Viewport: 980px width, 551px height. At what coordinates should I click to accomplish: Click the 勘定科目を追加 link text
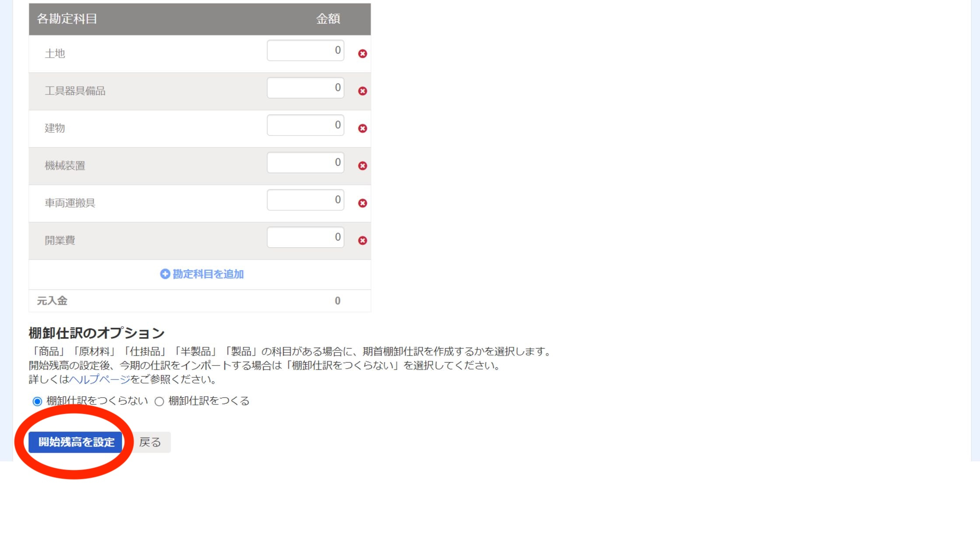(208, 274)
